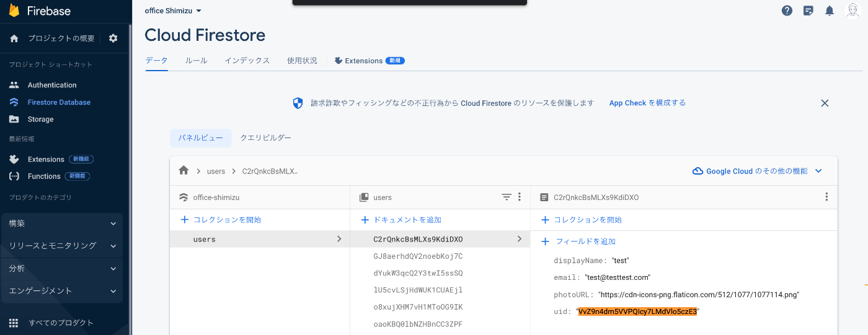This screenshot has width=868, height=335.
Task: Switch to the 使用状況 tab
Action: [302, 61]
